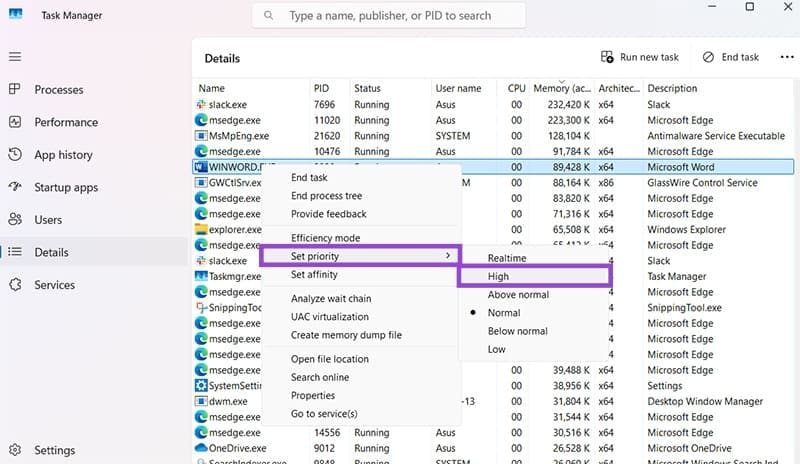800x464 pixels.
Task: Click the SystemSettings gear process icon
Action: 201,385
